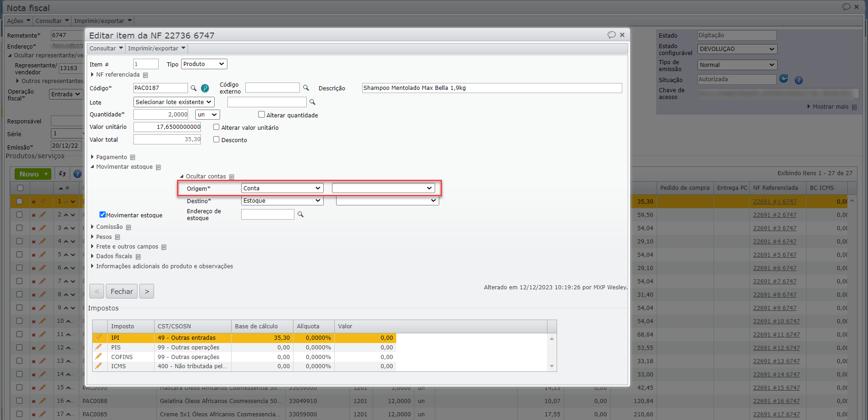The image size is (868, 420).
Task: Open the Tipo Produto dropdown
Action: point(204,64)
